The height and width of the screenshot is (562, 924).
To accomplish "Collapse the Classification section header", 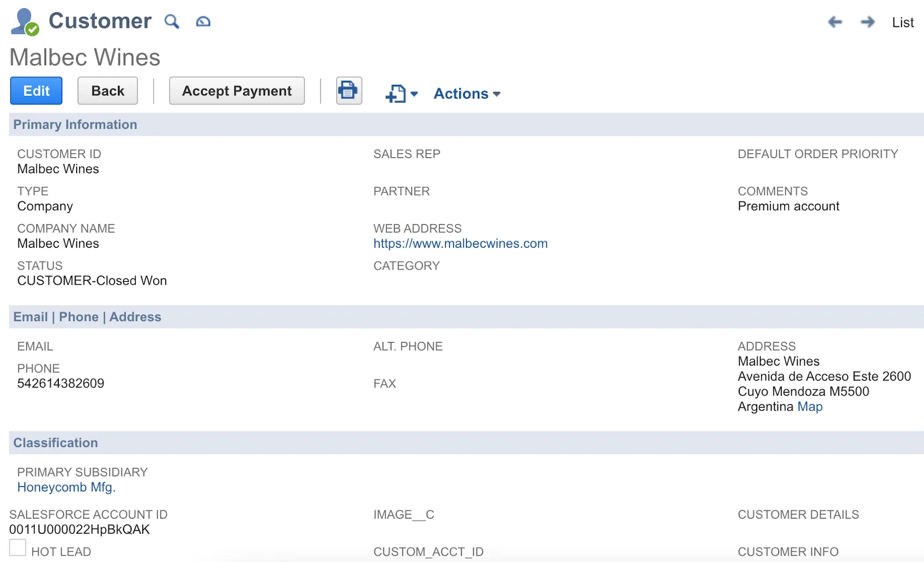I will point(55,442).
